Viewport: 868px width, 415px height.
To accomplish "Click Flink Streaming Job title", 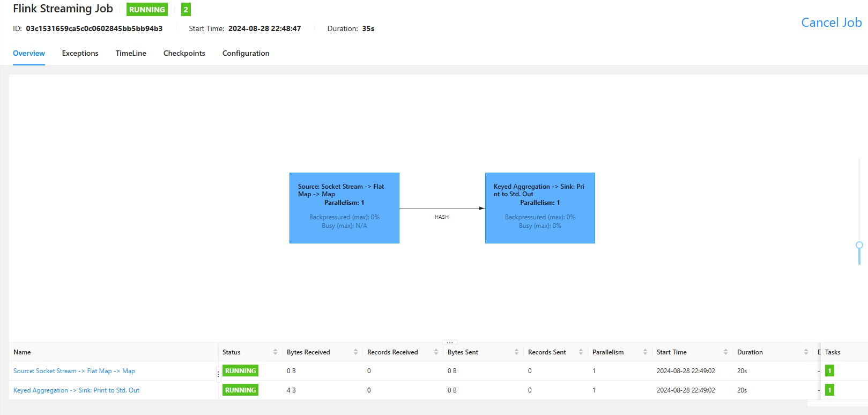I will coord(63,9).
